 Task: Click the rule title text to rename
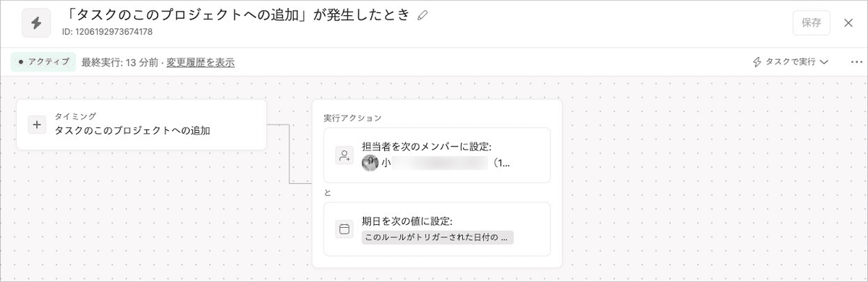238,15
